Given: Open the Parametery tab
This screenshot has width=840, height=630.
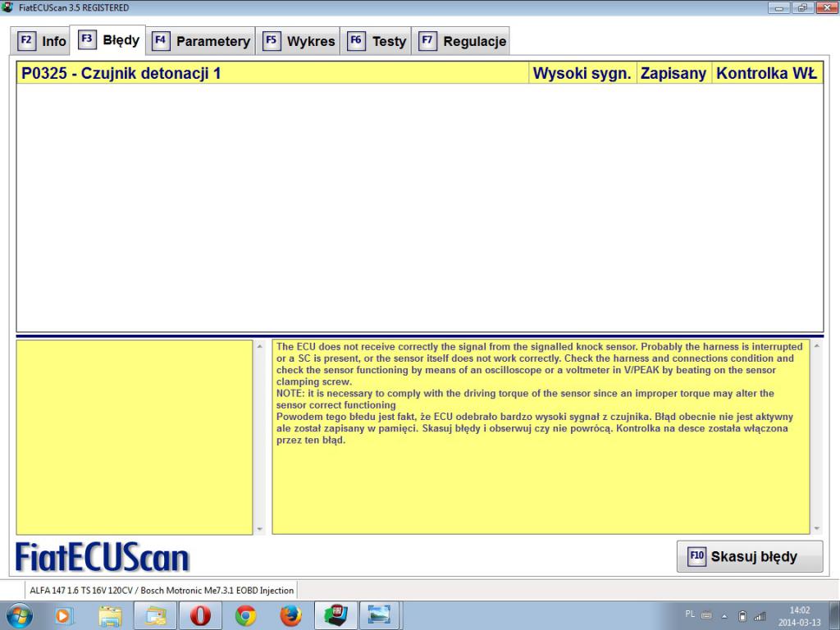Looking at the screenshot, I should coord(201,41).
